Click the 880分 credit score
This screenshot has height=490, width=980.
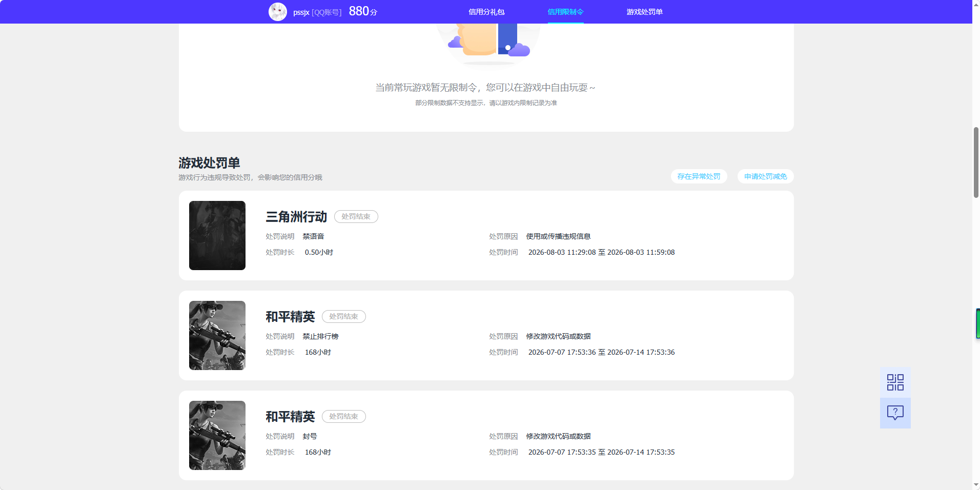pyautogui.click(x=363, y=11)
